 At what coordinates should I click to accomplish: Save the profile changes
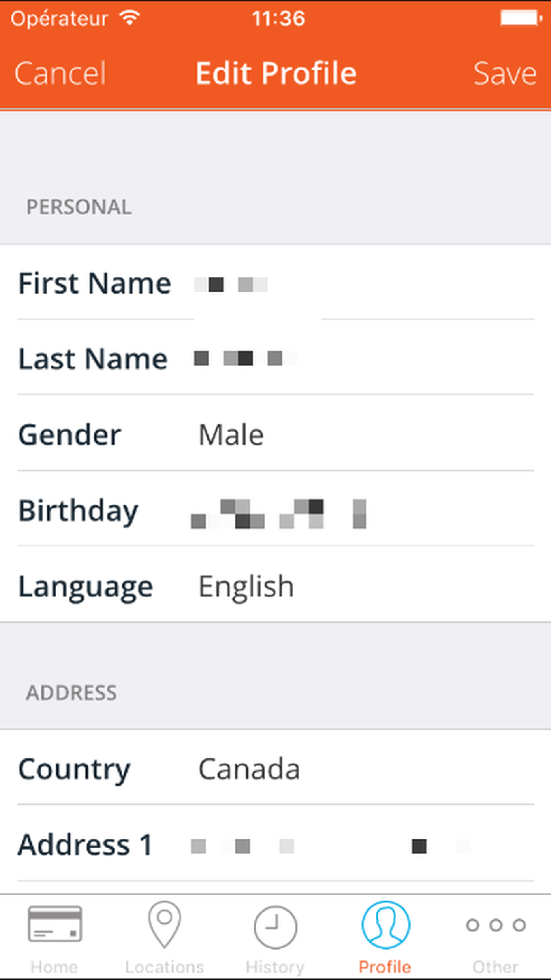pos(505,73)
